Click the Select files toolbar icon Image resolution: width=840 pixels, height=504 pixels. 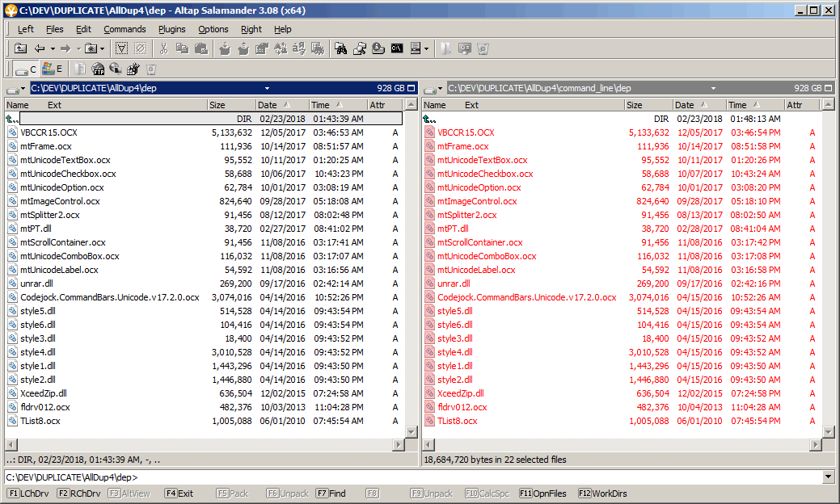(x=121, y=48)
